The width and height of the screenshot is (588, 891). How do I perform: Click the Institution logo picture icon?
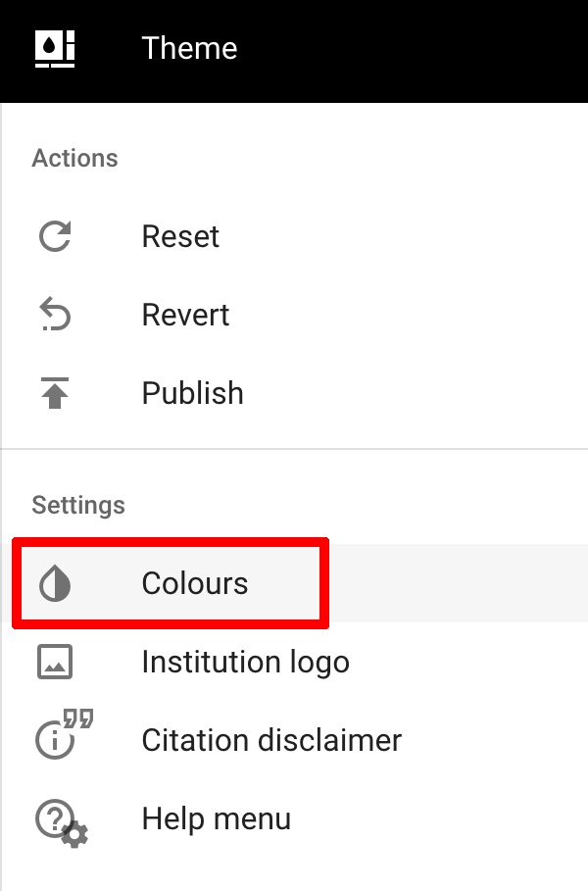[x=55, y=662]
